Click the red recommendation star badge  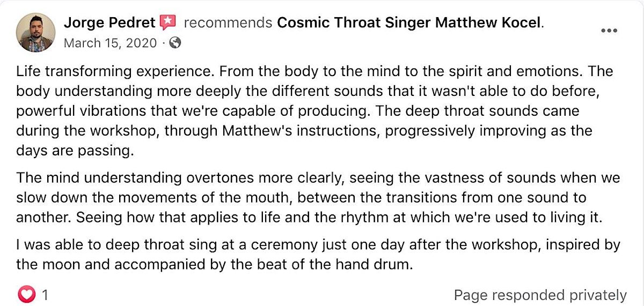tap(168, 23)
